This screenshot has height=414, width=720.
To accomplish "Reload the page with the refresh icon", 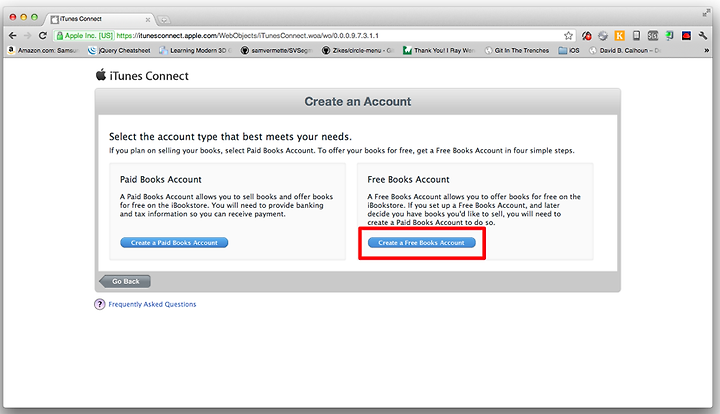I will [43, 35].
